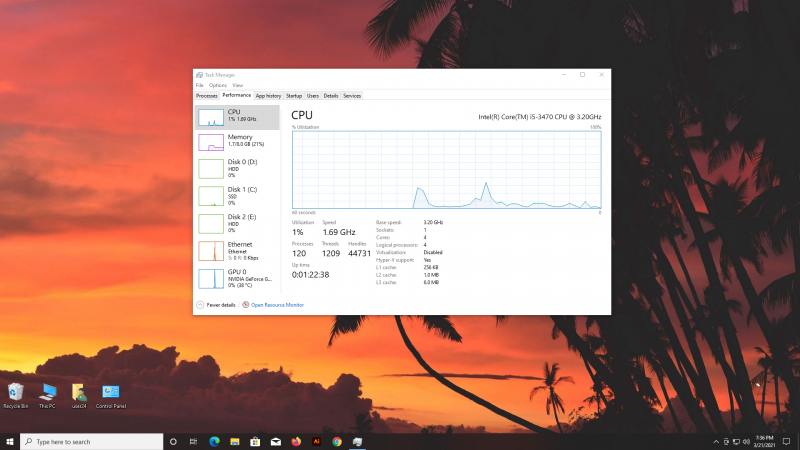Launch Firefox from the taskbar

click(x=296, y=441)
